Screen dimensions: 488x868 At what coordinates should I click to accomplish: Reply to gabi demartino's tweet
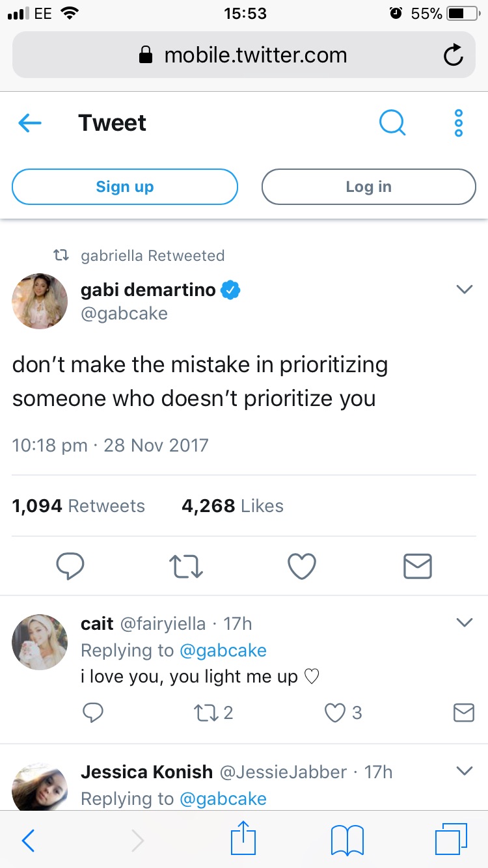click(x=70, y=566)
